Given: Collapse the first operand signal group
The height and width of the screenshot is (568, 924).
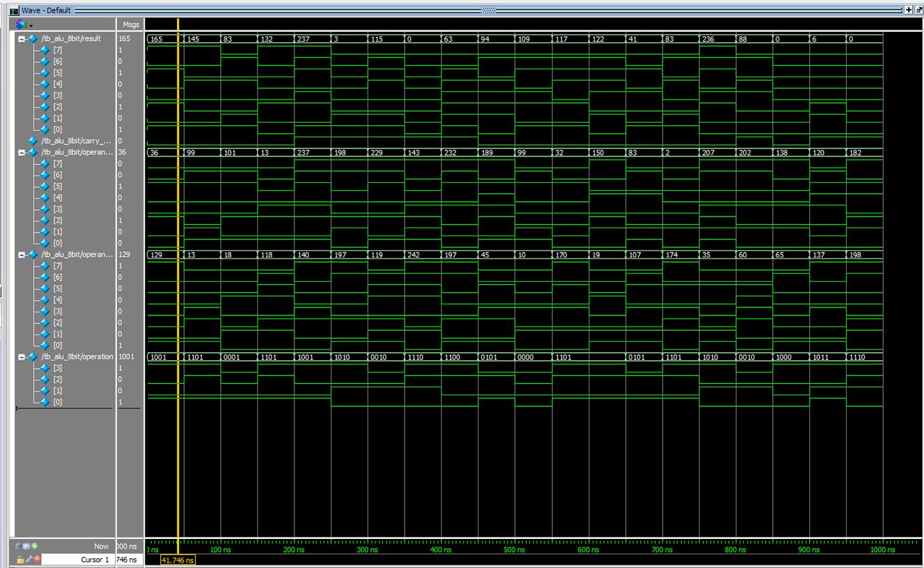Looking at the screenshot, I should (21, 152).
